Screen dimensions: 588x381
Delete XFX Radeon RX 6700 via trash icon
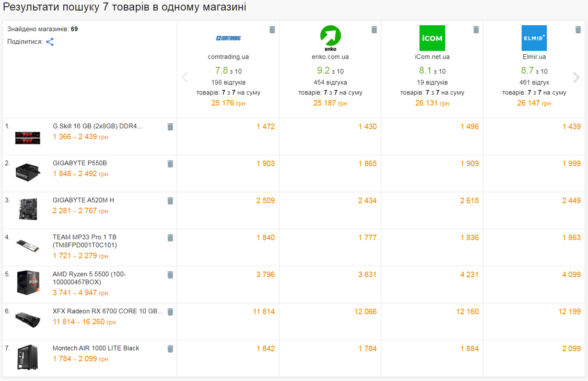(170, 312)
